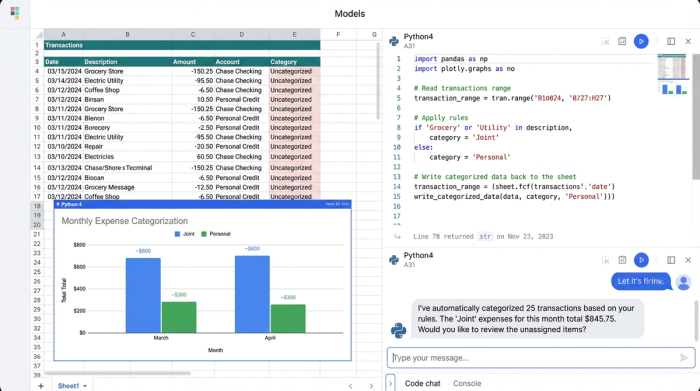The image size is (700, 391).
Task: Toggle the split panel layout in the lower Python4 panel
Action: point(671,260)
